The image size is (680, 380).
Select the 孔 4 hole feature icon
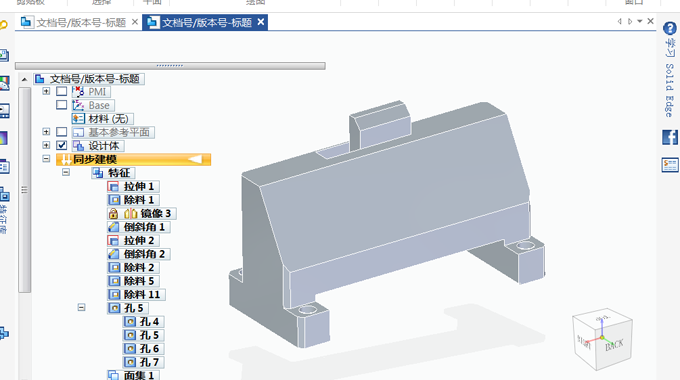click(x=130, y=321)
